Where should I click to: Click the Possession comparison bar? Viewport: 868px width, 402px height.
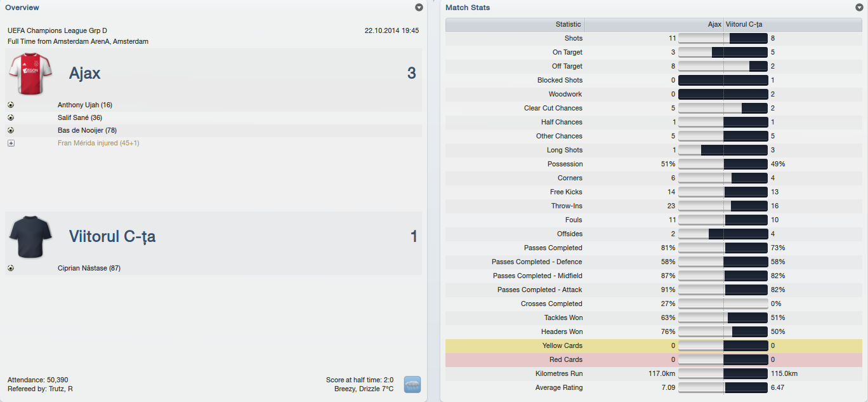pos(723,164)
